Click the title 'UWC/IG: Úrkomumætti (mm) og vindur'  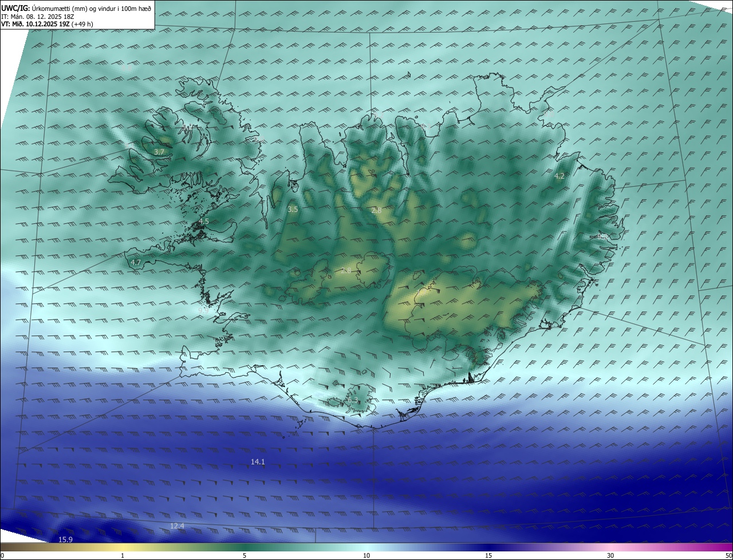pyautogui.click(x=76, y=8)
